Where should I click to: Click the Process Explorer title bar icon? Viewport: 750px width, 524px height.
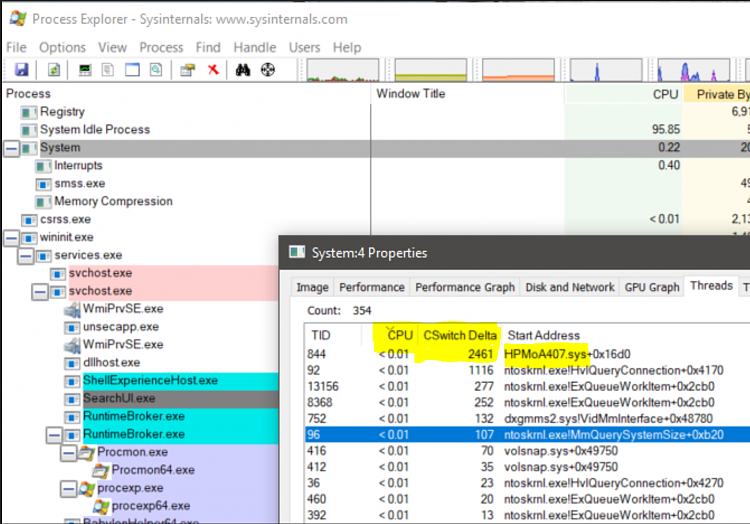click(x=18, y=19)
